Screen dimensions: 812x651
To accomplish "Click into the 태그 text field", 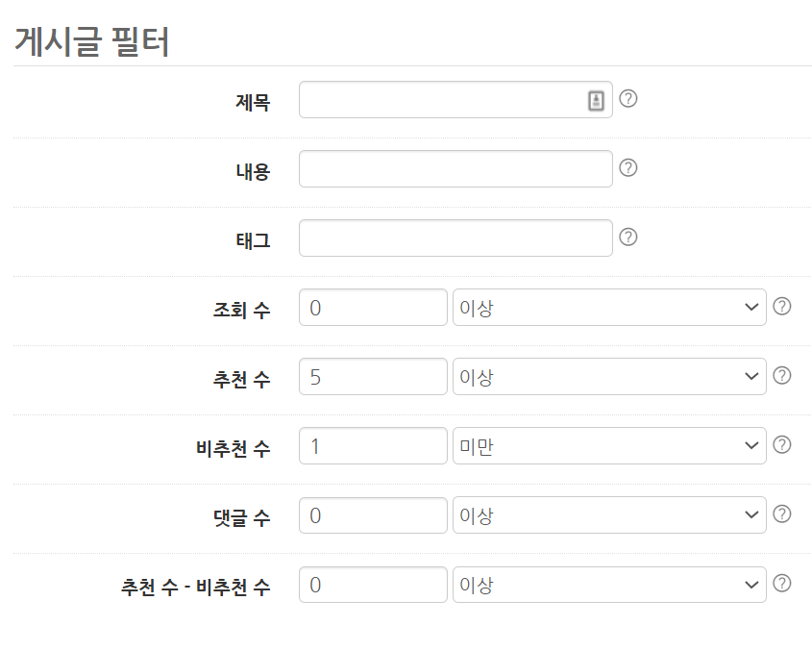I will click(455, 238).
